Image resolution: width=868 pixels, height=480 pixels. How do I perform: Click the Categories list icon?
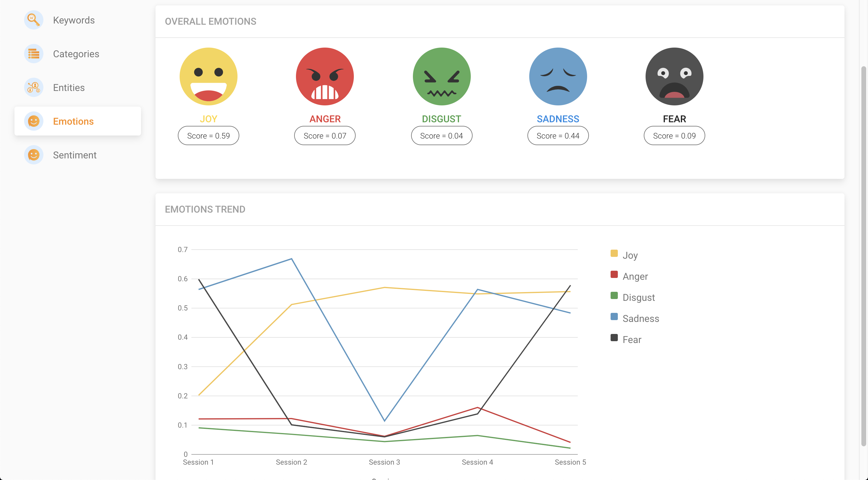(x=34, y=54)
